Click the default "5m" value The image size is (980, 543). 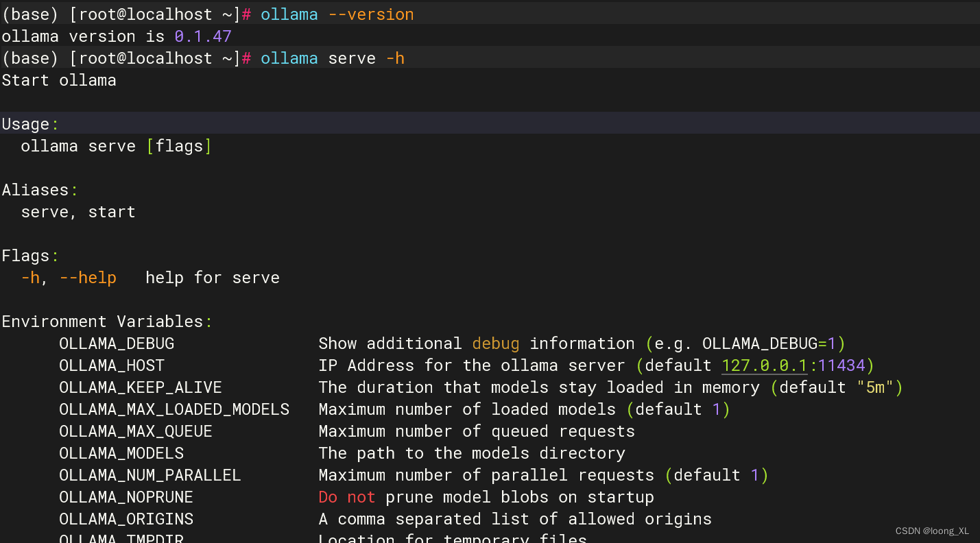pos(875,387)
